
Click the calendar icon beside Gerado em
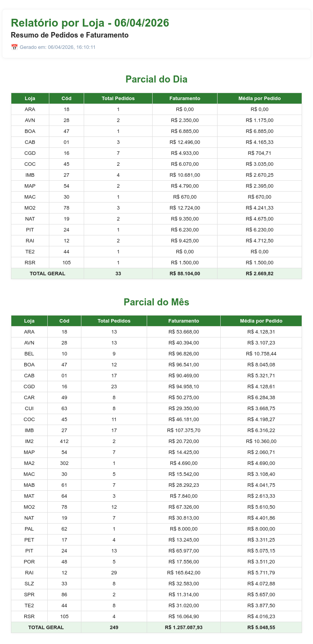(14, 47)
